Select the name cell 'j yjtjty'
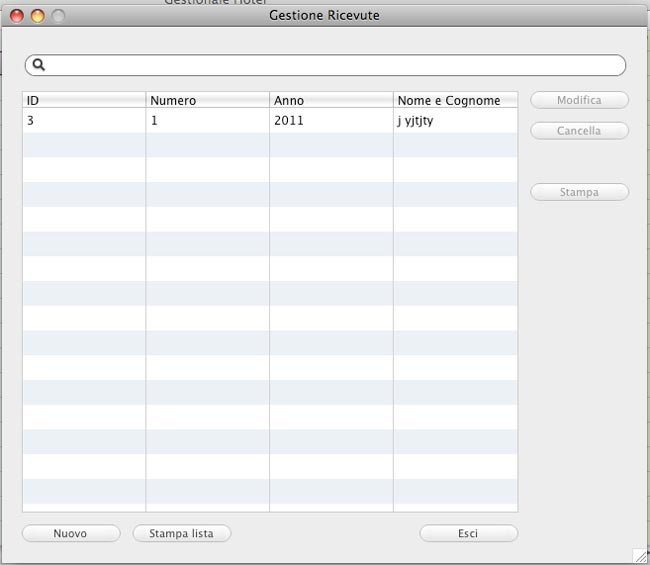Image resolution: width=650 pixels, height=565 pixels. coord(455,121)
